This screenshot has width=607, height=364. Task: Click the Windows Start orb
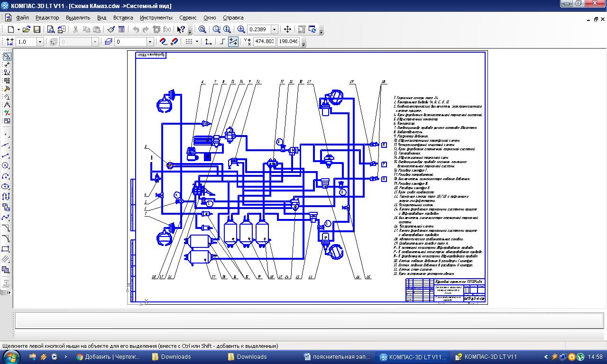[11, 356]
